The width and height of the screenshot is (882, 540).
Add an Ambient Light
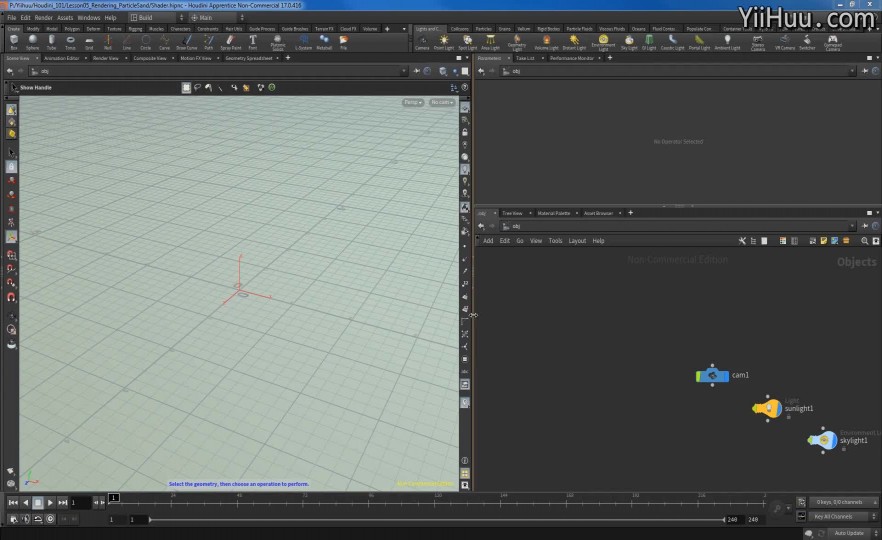pyautogui.click(x=727, y=42)
